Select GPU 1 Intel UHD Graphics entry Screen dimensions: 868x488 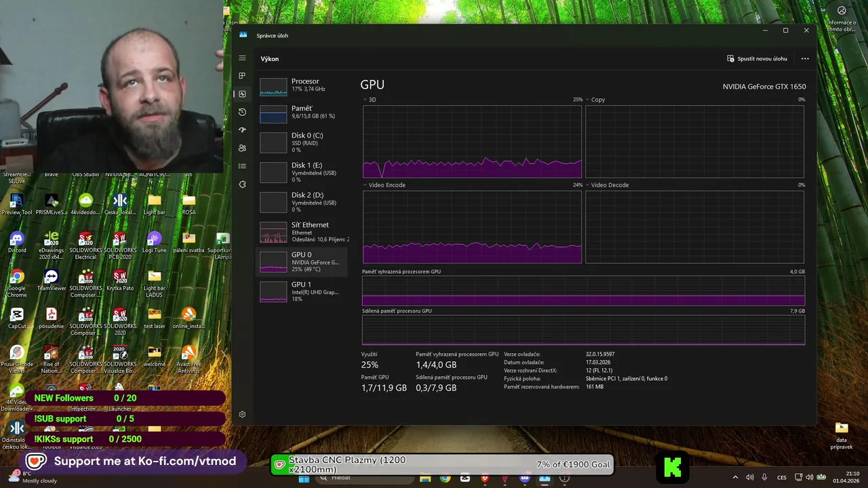tap(303, 291)
